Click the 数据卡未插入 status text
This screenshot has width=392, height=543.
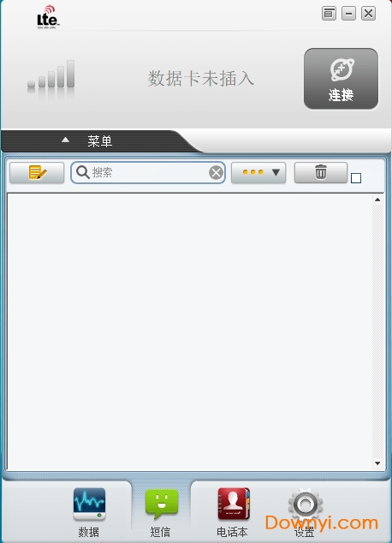200,78
